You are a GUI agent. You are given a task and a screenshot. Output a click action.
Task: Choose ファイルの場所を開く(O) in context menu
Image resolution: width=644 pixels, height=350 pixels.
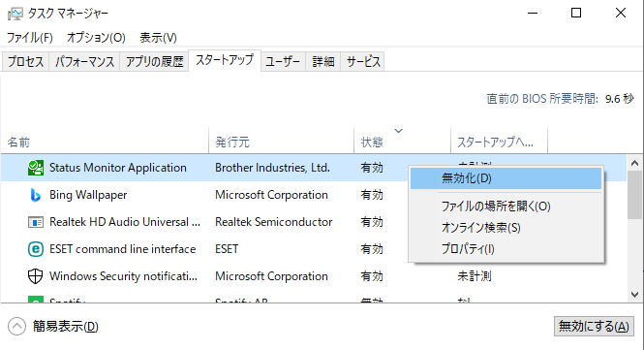506,207
